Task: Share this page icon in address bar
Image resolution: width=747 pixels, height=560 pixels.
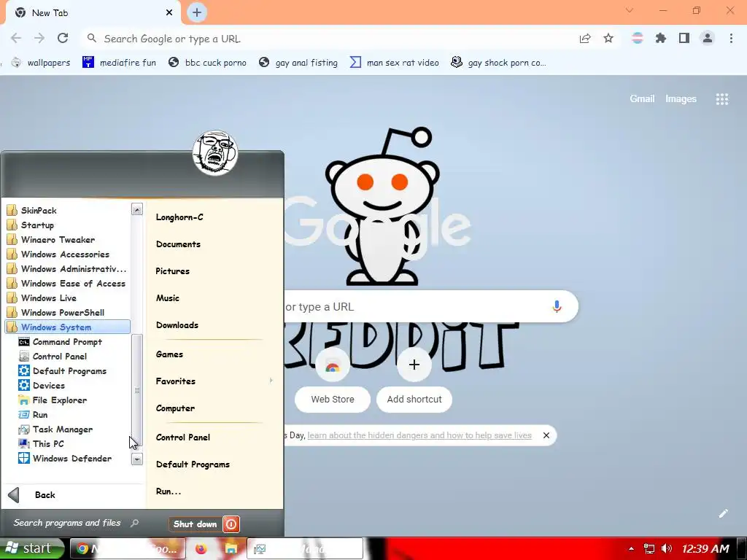Action: (x=585, y=39)
